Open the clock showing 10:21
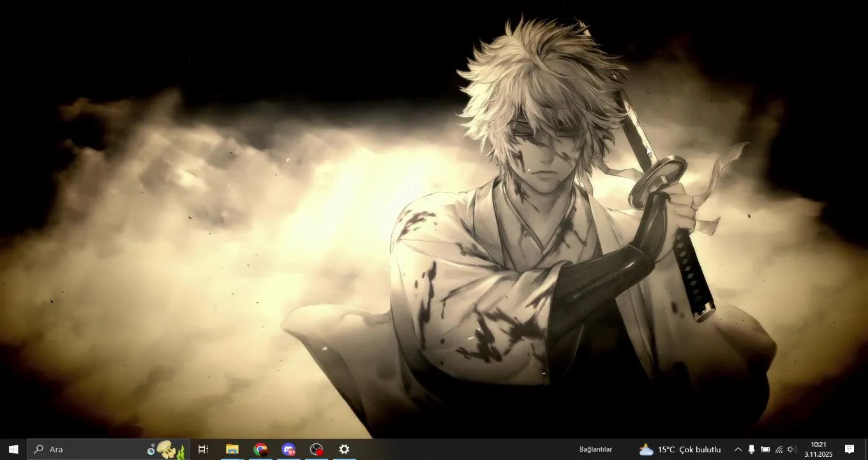The height and width of the screenshot is (460, 868). pyautogui.click(x=818, y=449)
